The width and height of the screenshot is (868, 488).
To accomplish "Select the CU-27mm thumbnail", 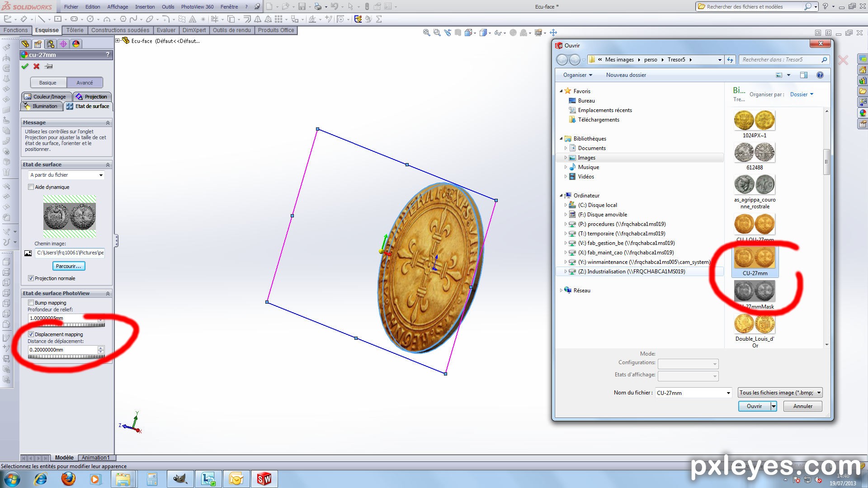I will click(x=755, y=261).
